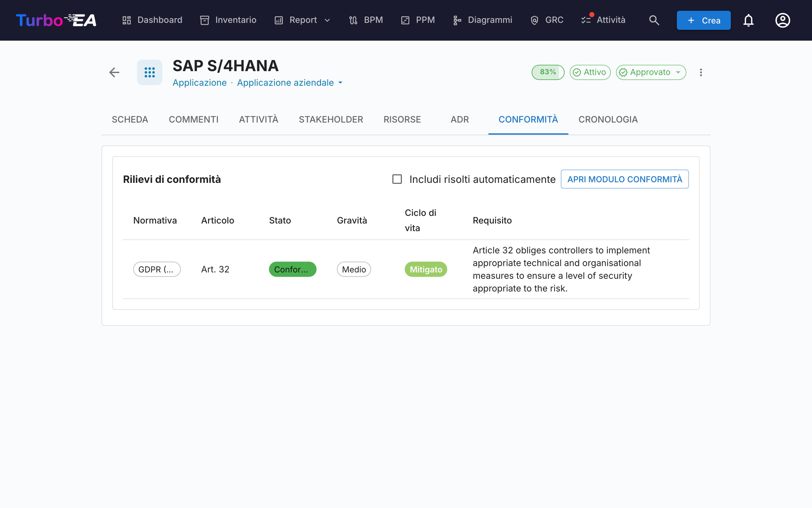Click the Attivo status chip
This screenshot has height=508, width=812.
590,72
